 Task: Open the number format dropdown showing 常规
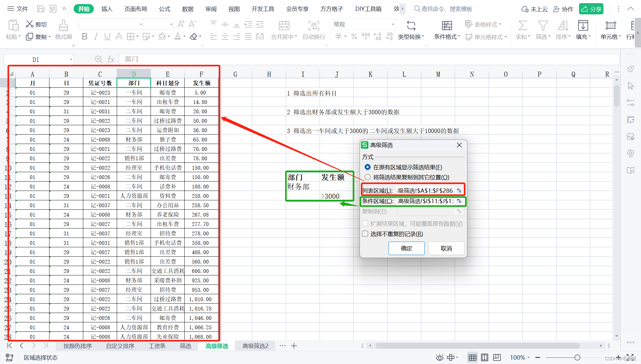(x=392, y=24)
